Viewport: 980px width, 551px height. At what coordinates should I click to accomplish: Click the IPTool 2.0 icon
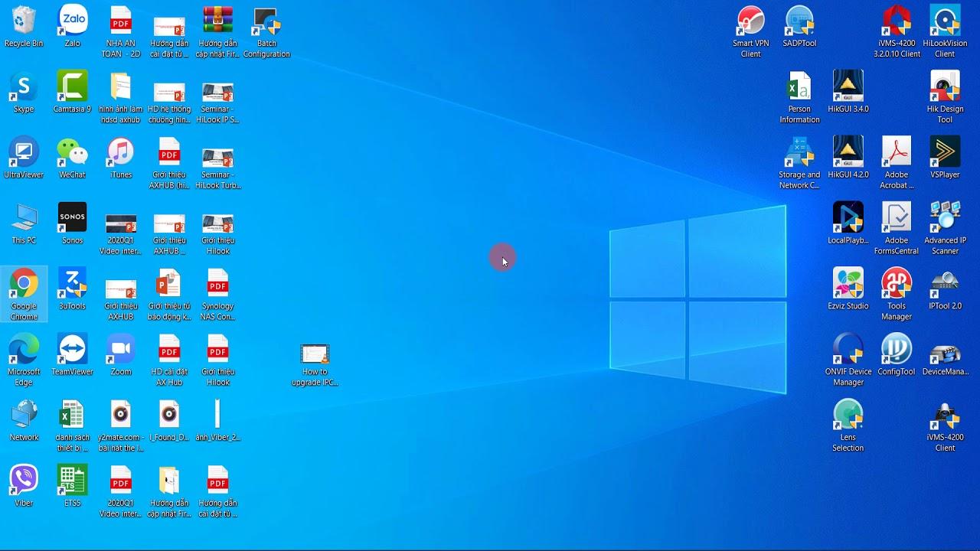tap(945, 291)
